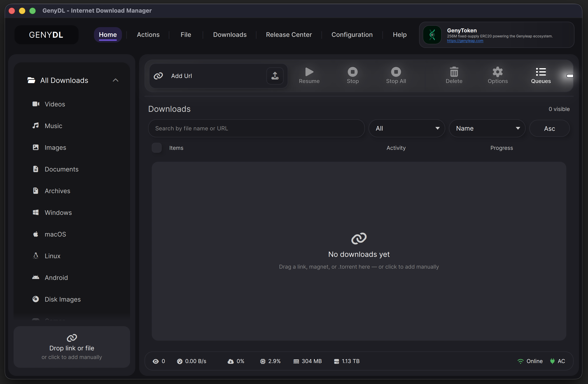Show the Archives category
Viewport: 588px width, 384px height.
(x=72, y=191)
